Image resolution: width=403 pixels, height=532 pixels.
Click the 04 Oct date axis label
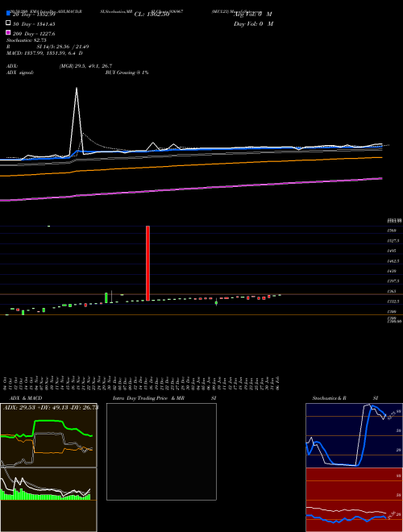[x=6, y=384]
